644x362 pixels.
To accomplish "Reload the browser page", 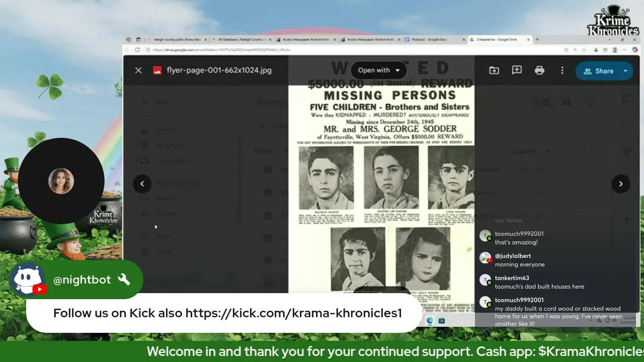I will click(x=137, y=50).
